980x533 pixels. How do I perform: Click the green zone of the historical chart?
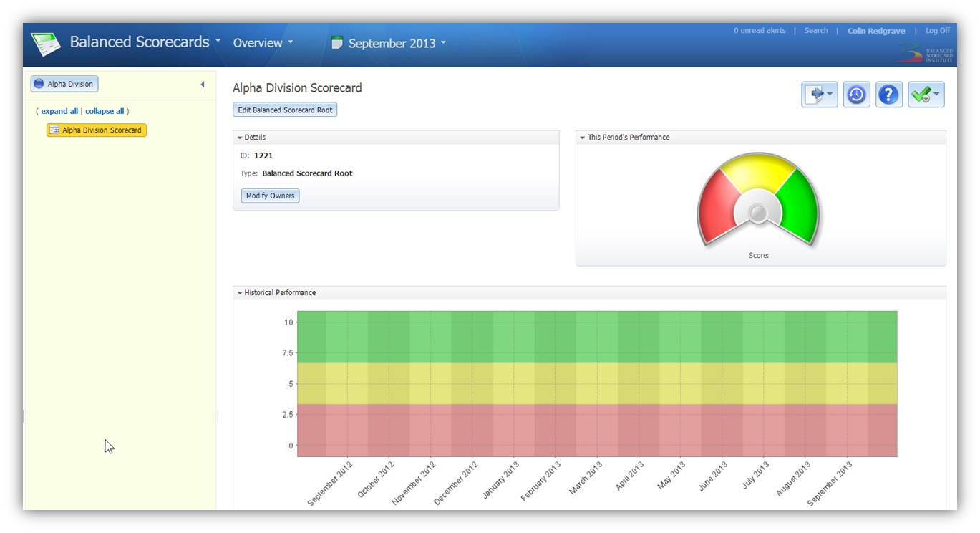point(597,337)
